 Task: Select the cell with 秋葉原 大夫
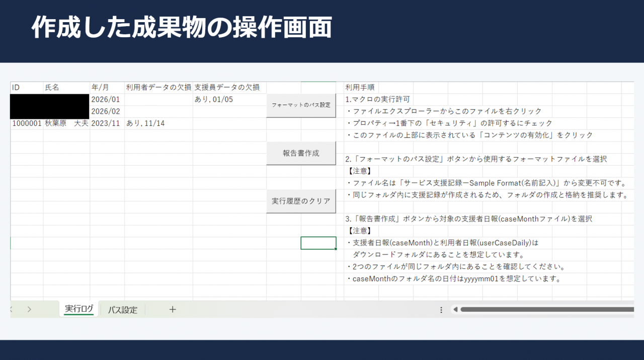pyautogui.click(x=66, y=123)
